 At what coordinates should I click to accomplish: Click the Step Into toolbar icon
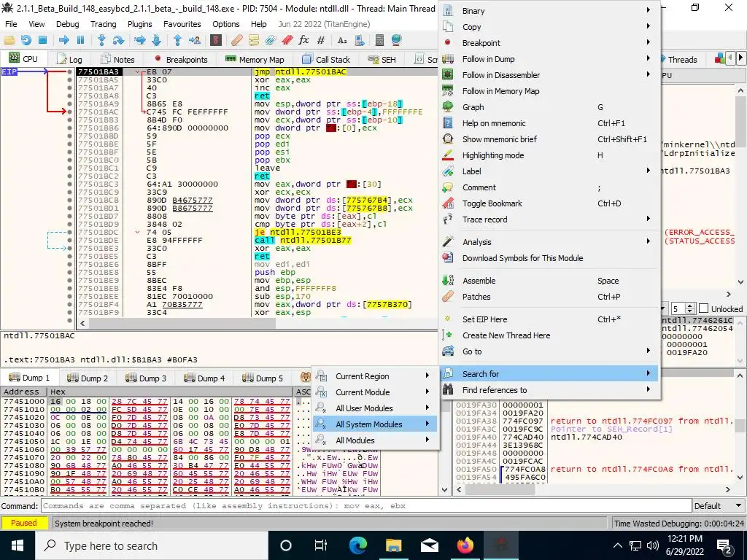[x=101, y=41]
